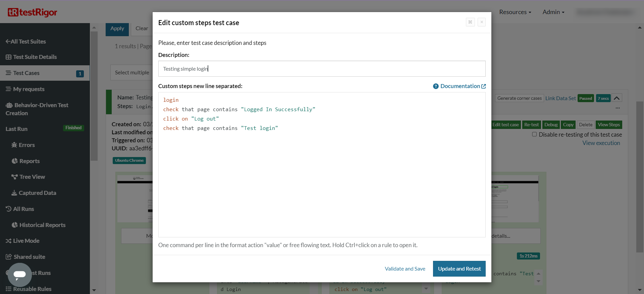This screenshot has width=644, height=294.
Task: Go to Captured Data
Action: (37, 193)
